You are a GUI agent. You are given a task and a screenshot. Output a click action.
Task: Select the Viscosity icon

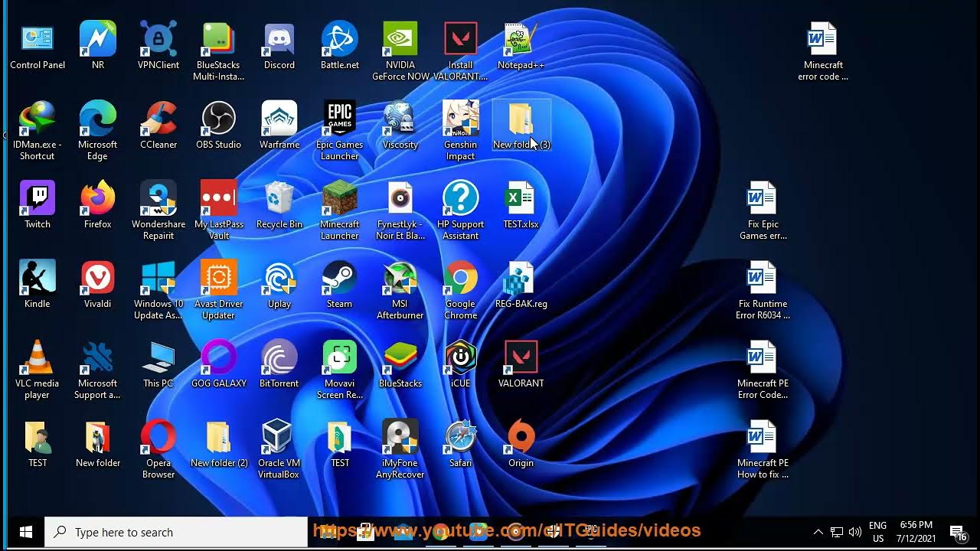(400, 126)
